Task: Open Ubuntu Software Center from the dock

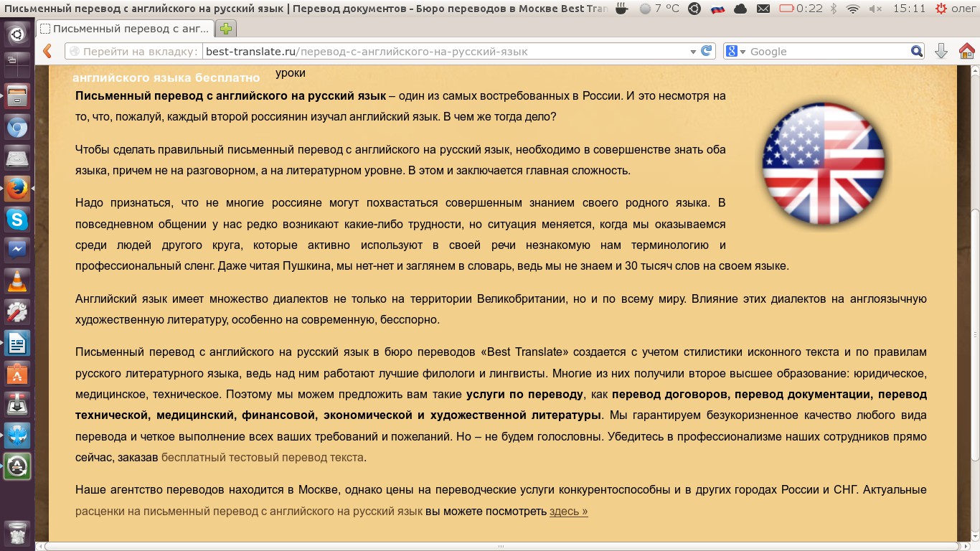Action: [17, 374]
